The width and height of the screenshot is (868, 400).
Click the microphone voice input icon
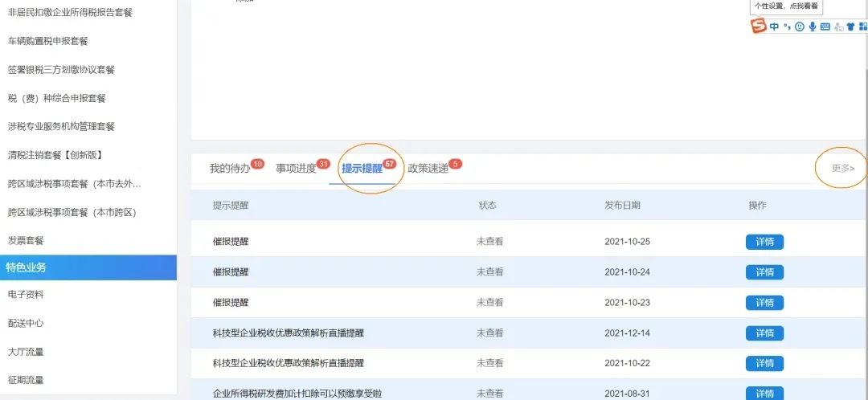813,27
